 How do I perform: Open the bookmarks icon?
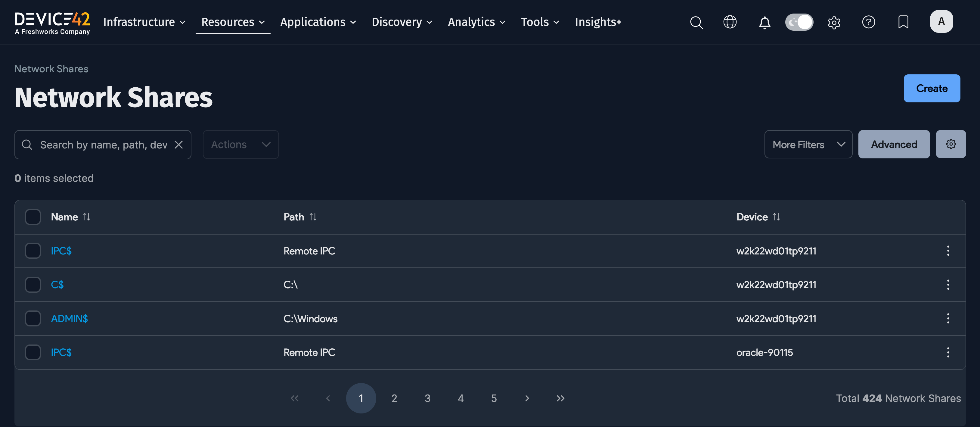point(903,22)
